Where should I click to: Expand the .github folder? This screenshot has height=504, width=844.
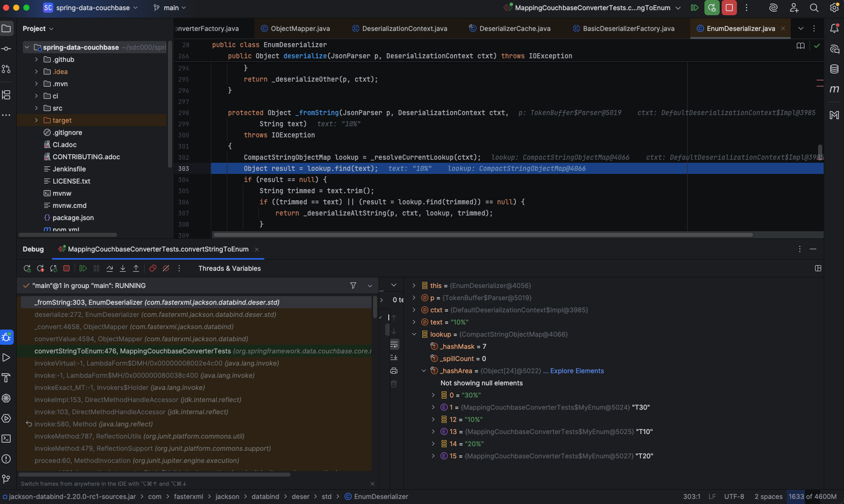pos(36,59)
